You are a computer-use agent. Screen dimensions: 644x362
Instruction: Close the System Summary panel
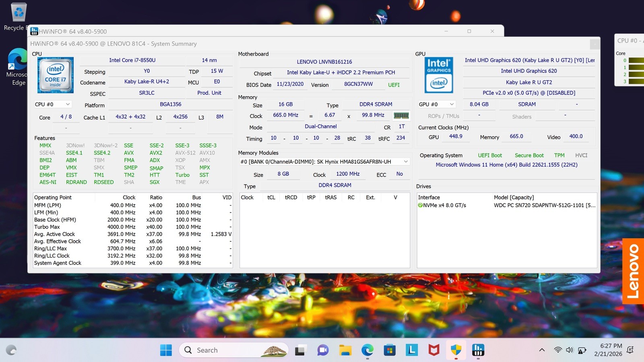[x=595, y=44]
